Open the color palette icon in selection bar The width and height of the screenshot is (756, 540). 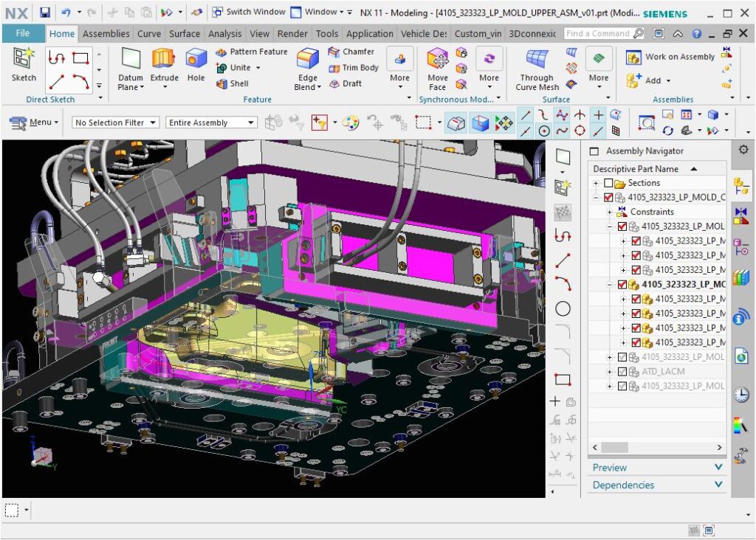pyautogui.click(x=351, y=123)
